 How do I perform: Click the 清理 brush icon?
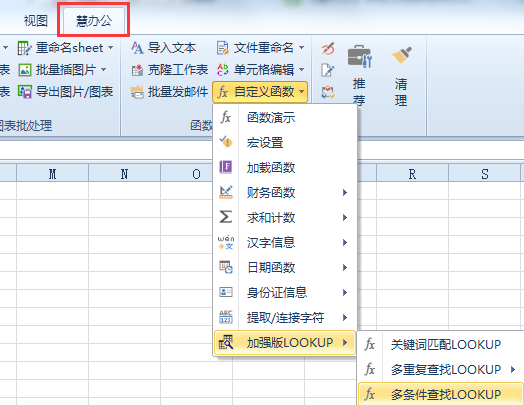(x=401, y=55)
